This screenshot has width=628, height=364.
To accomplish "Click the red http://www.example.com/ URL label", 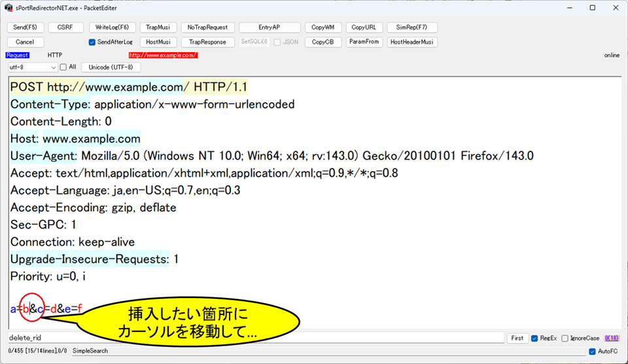I will (163, 55).
